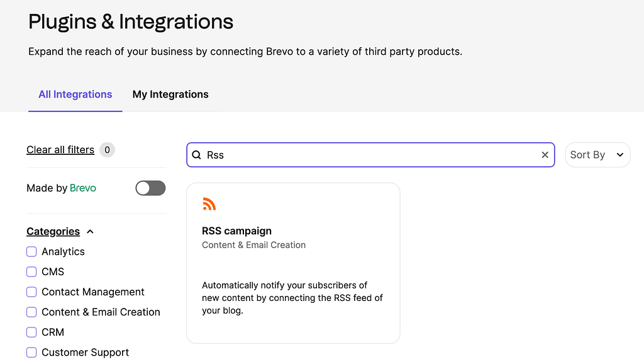Tick the Content & Email Creation checkbox

pos(31,312)
